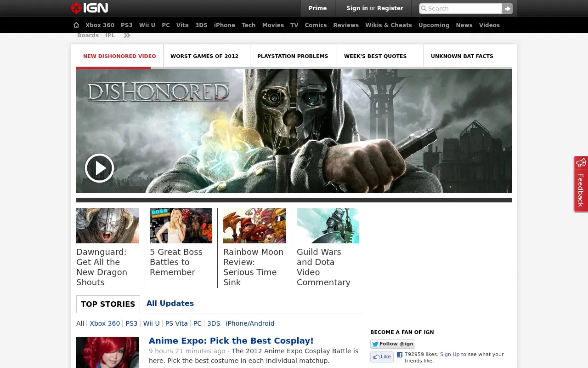Screen dimensions: 588x368
Task: Open the Prime link
Action: tap(317, 8)
